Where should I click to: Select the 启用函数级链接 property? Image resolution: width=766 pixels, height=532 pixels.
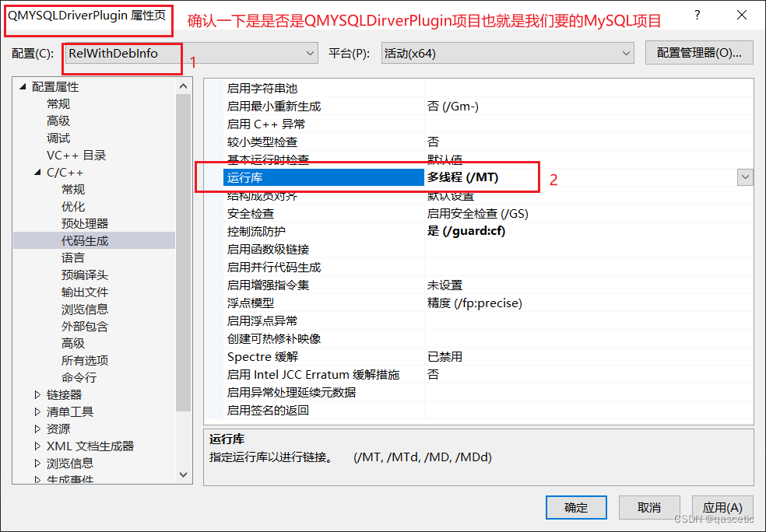[x=268, y=250]
